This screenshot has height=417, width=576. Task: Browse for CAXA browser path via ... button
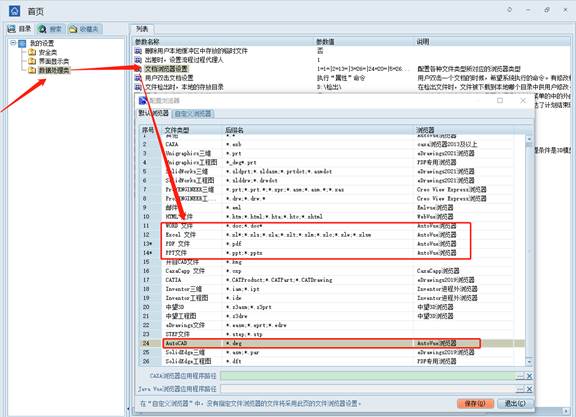click(521, 376)
